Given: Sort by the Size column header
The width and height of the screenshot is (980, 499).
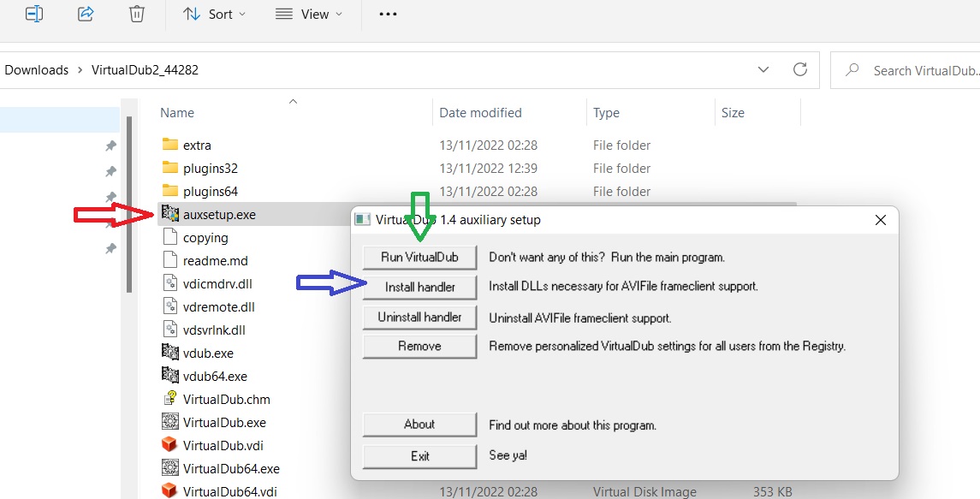Looking at the screenshot, I should (x=733, y=113).
